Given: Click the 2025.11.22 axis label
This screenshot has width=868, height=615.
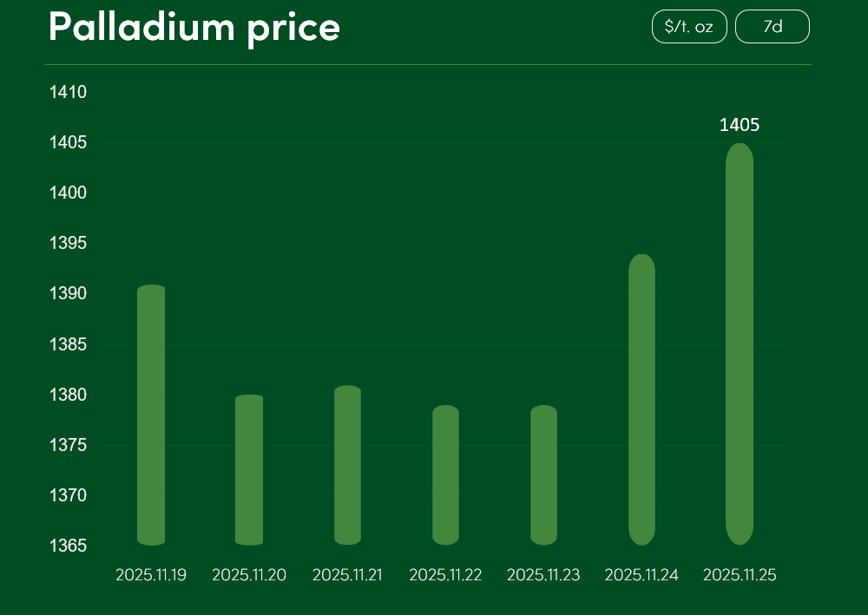Looking at the screenshot, I should point(445,575).
